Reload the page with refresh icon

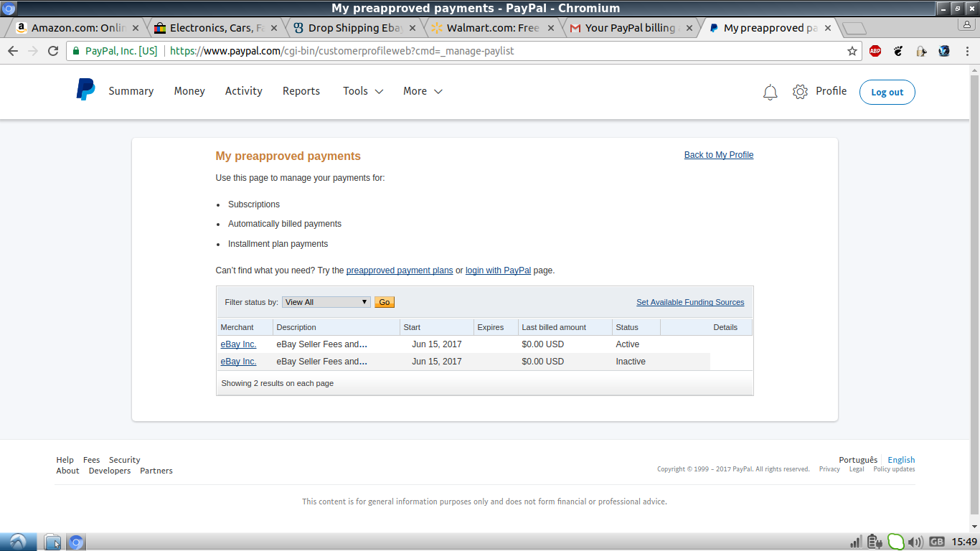point(53,51)
